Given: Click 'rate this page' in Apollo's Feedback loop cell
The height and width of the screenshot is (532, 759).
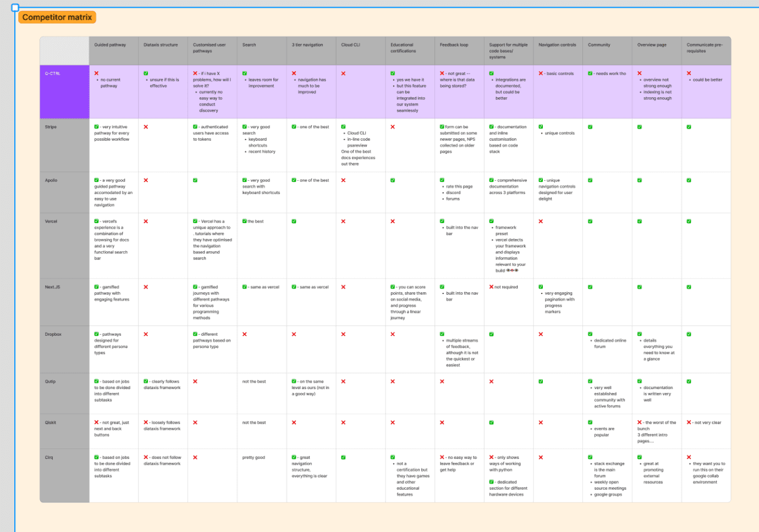Looking at the screenshot, I should [x=459, y=186].
